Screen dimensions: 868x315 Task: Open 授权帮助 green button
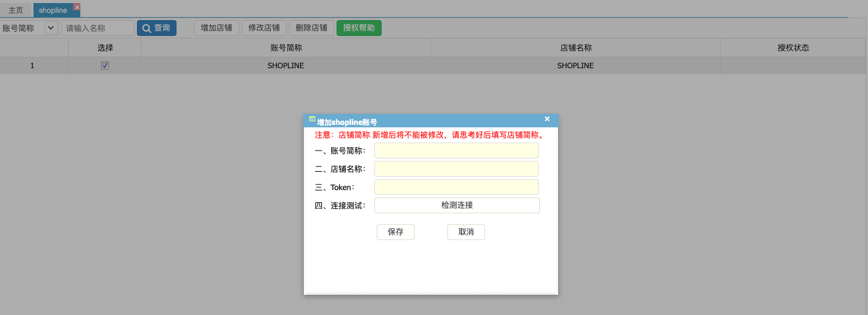359,28
